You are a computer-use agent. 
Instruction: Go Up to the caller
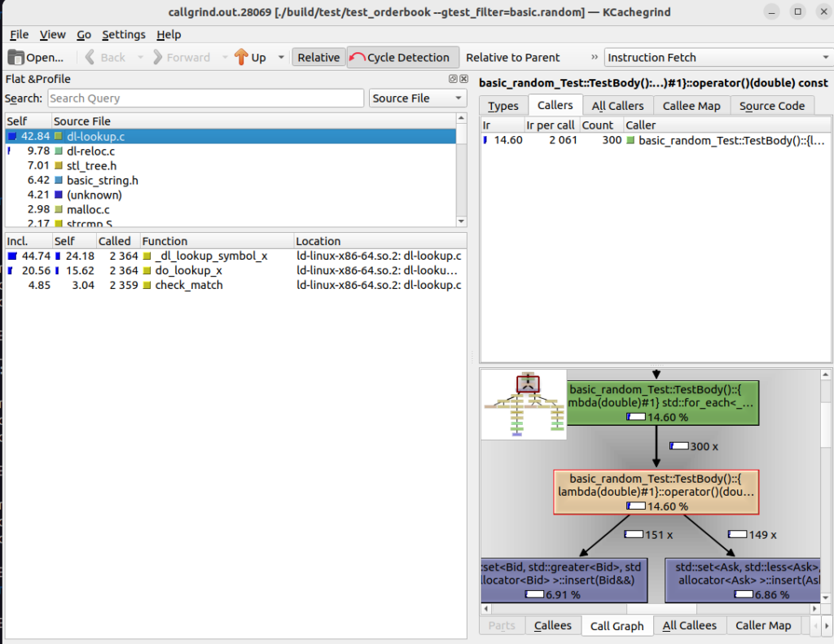coord(251,58)
